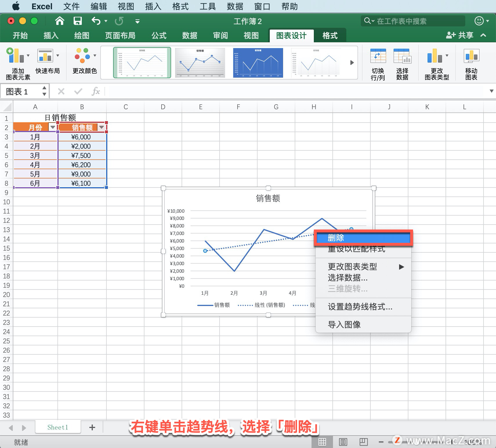Choose 选择数据... from context menu
The height and width of the screenshot is (448, 496).
[363, 278]
